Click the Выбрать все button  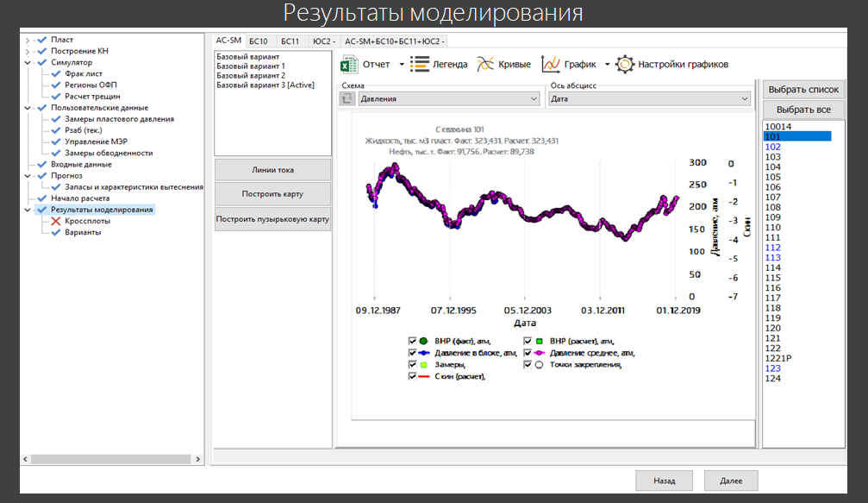(804, 110)
